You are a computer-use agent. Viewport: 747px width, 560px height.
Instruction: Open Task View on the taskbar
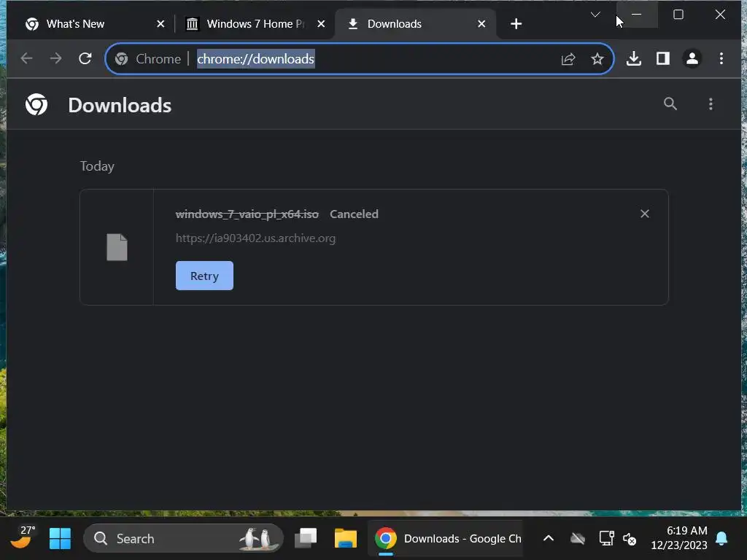(306, 539)
